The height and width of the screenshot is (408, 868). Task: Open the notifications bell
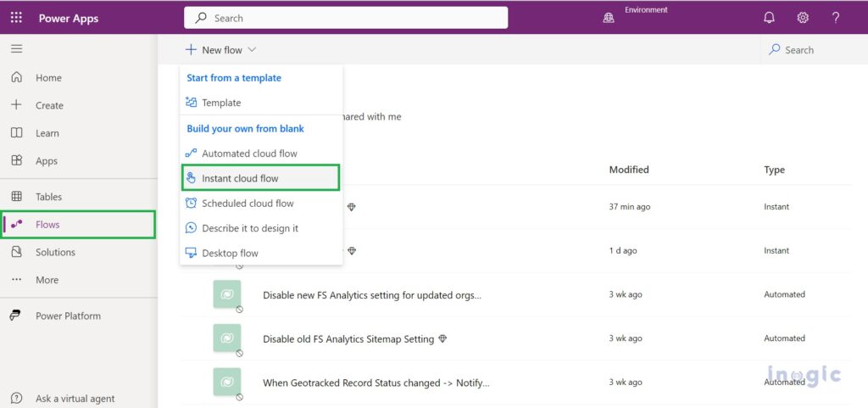[769, 18]
